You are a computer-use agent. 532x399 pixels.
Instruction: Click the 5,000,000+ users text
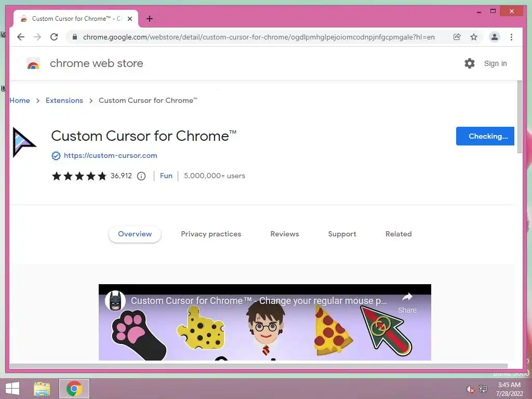pos(215,176)
